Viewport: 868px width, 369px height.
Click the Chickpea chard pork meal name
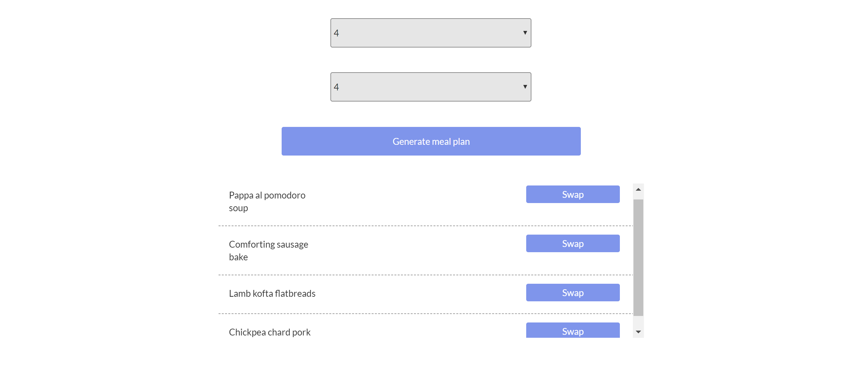pos(270,332)
